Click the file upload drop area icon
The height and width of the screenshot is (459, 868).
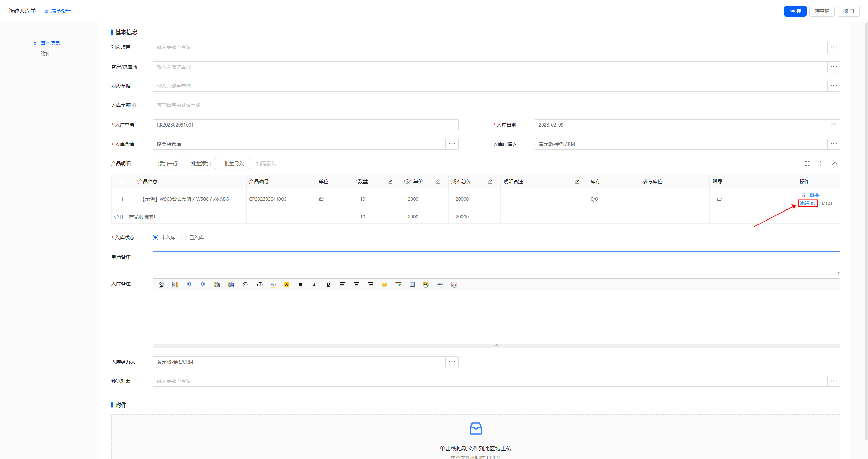click(476, 429)
